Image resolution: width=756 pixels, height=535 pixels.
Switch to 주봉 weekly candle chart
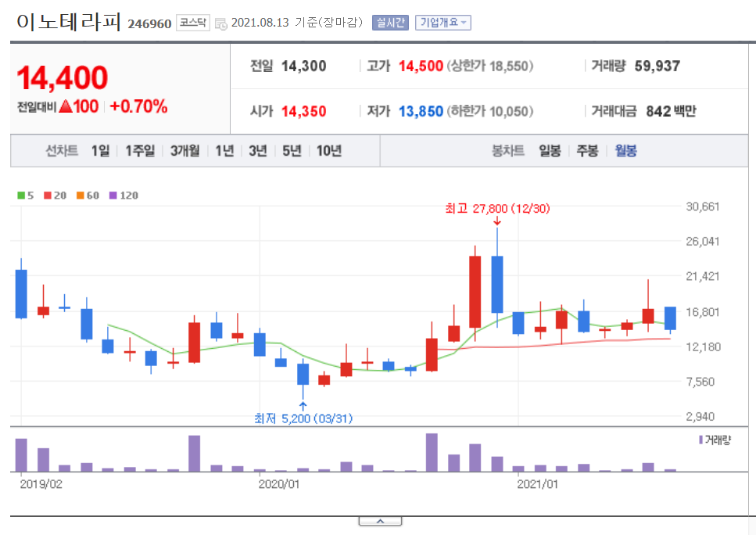pyautogui.click(x=587, y=151)
